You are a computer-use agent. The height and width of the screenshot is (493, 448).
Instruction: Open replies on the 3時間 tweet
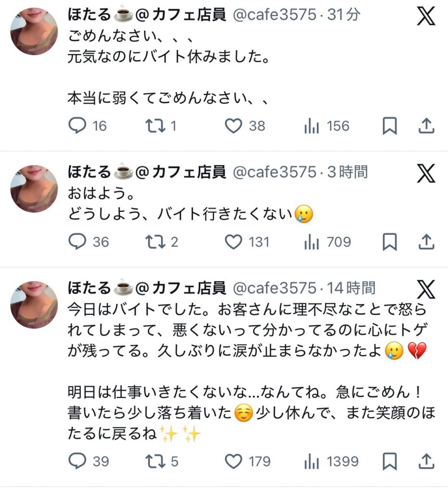tap(77, 242)
